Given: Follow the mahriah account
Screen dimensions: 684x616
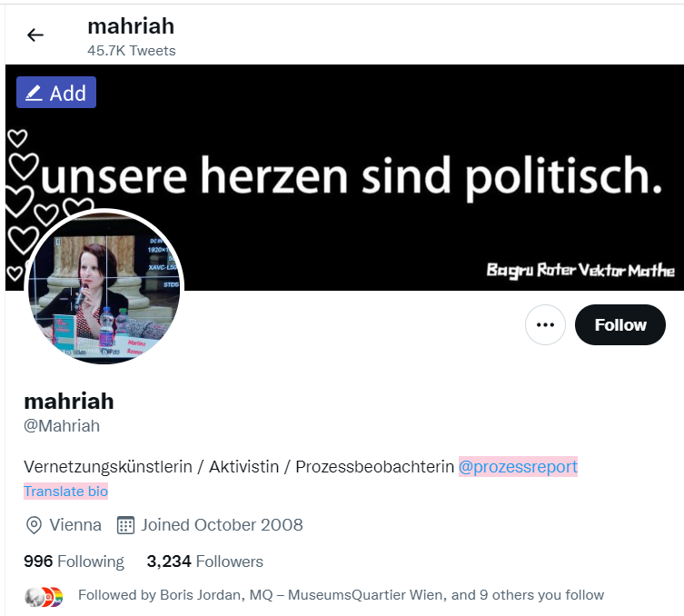Looking at the screenshot, I should pyautogui.click(x=620, y=325).
